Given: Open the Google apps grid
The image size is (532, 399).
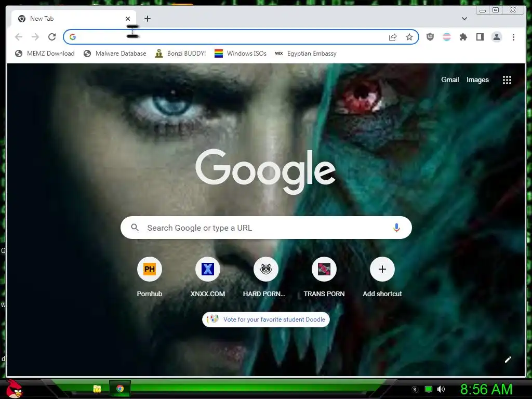Looking at the screenshot, I should [x=507, y=80].
